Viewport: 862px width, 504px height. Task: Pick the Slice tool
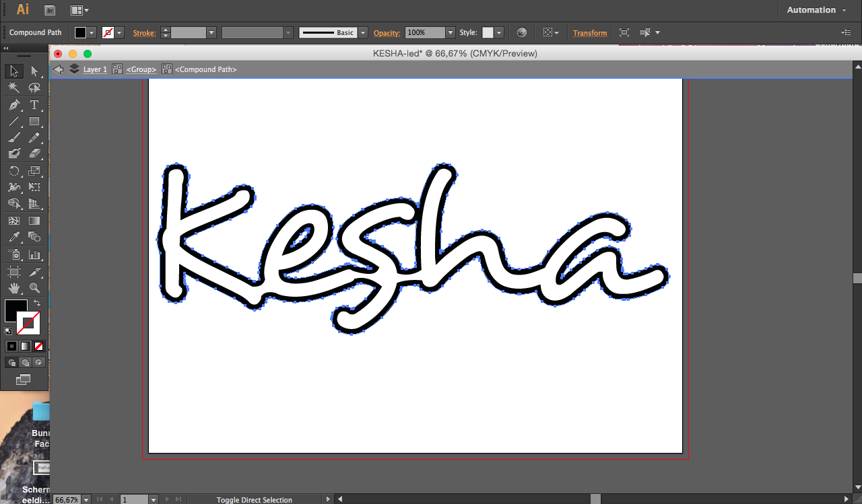[34, 272]
